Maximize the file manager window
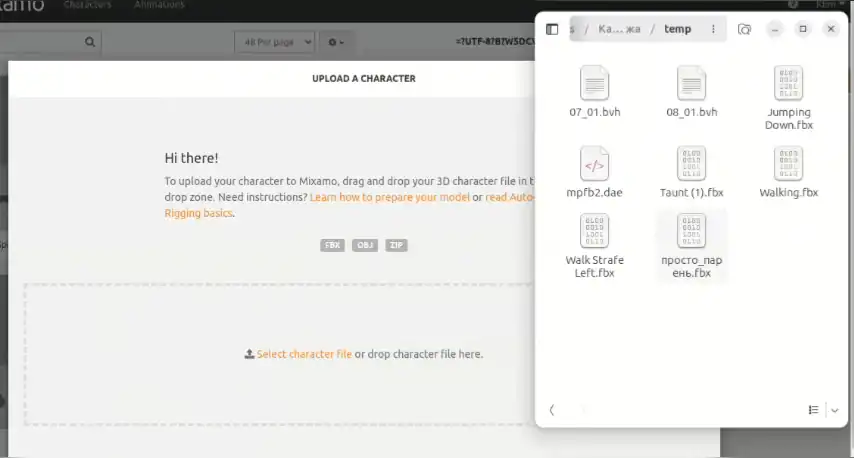854x458 pixels. pos(803,29)
